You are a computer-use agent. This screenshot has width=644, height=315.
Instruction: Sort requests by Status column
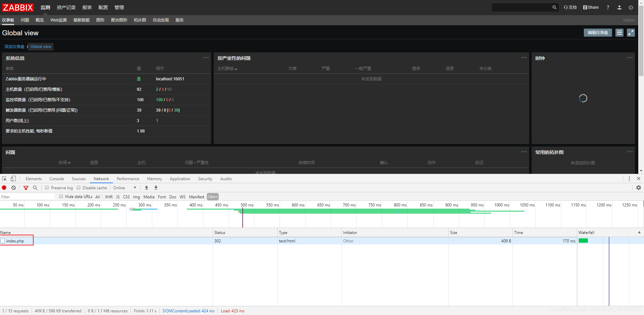(245, 232)
